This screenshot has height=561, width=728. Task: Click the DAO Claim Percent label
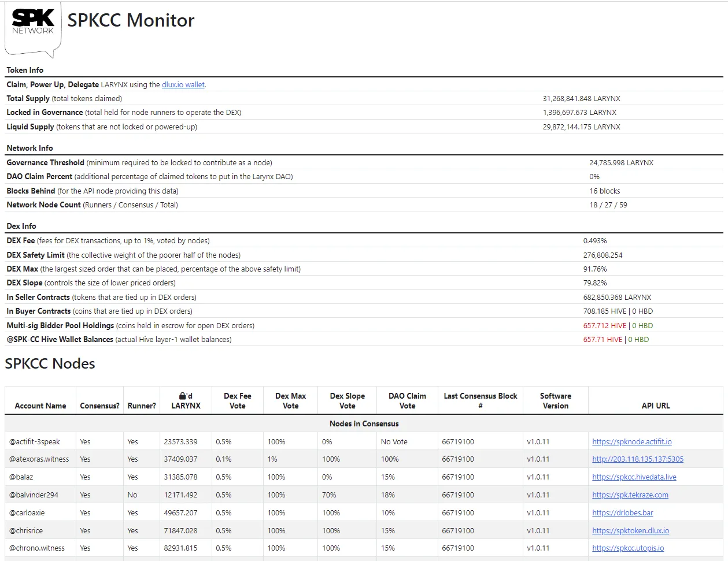coord(39,177)
